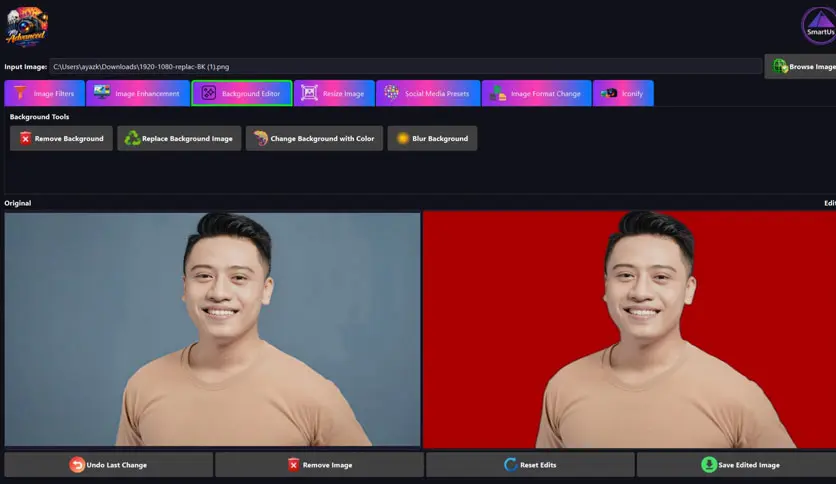Click the monitor icon on Image Enhancement tab
836x484 pixels.
pos(101,93)
